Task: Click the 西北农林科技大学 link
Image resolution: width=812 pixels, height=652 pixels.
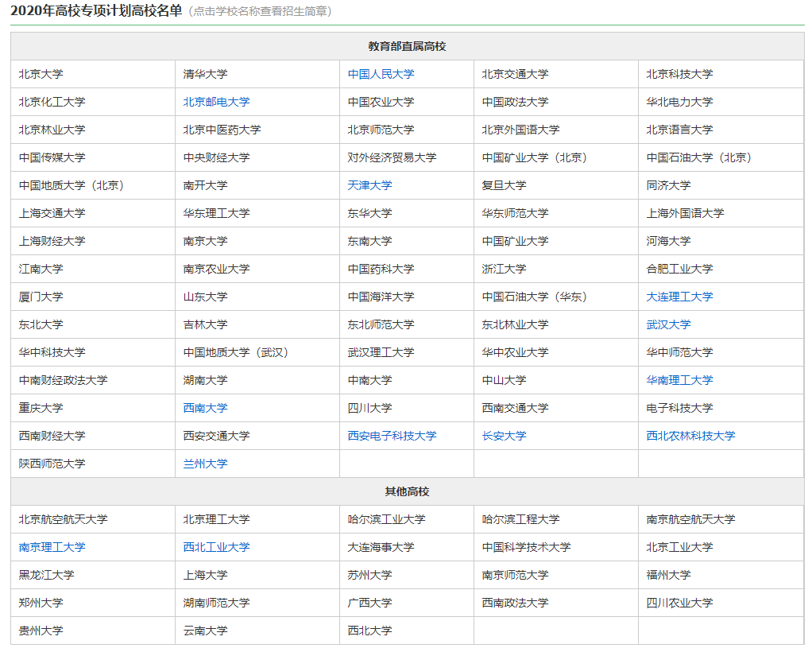Action: point(690,436)
